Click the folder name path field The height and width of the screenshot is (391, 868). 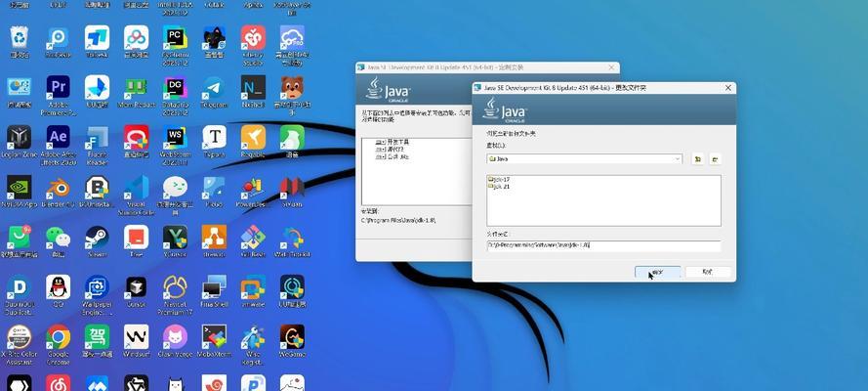coord(603,244)
